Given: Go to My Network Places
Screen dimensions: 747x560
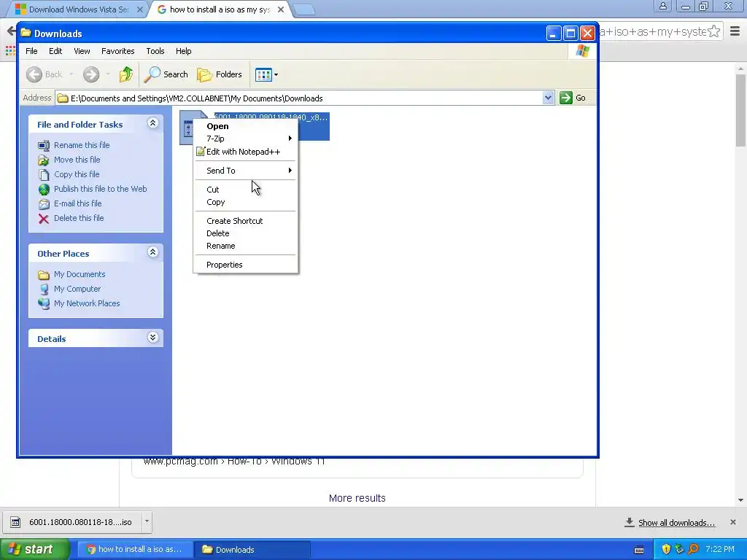Looking at the screenshot, I should point(87,303).
